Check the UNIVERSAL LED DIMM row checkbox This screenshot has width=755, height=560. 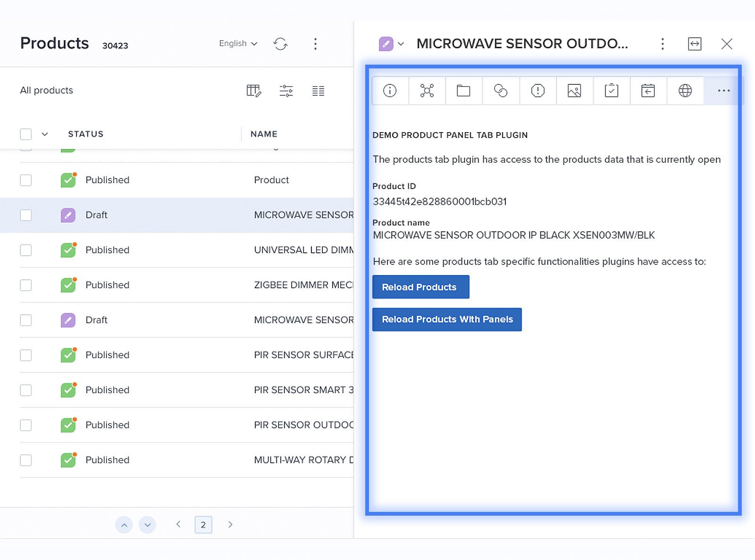[26, 250]
